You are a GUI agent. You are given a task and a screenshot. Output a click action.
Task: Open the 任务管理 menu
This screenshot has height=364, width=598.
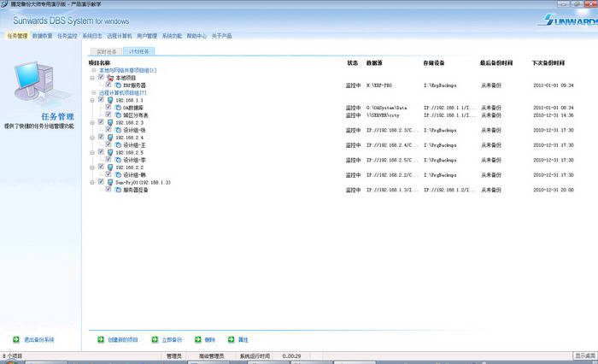pos(18,36)
